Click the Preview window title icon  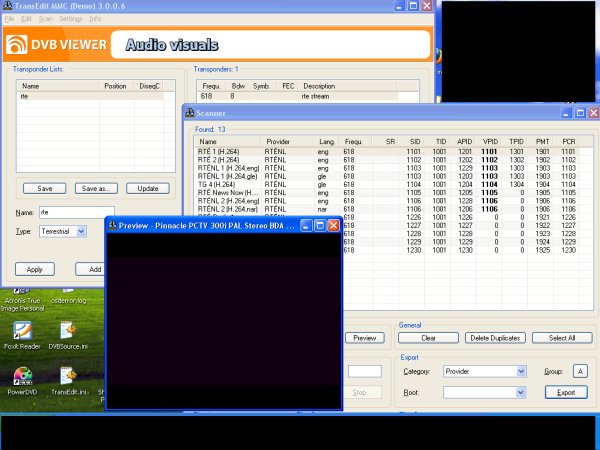click(x=112, y=225)
